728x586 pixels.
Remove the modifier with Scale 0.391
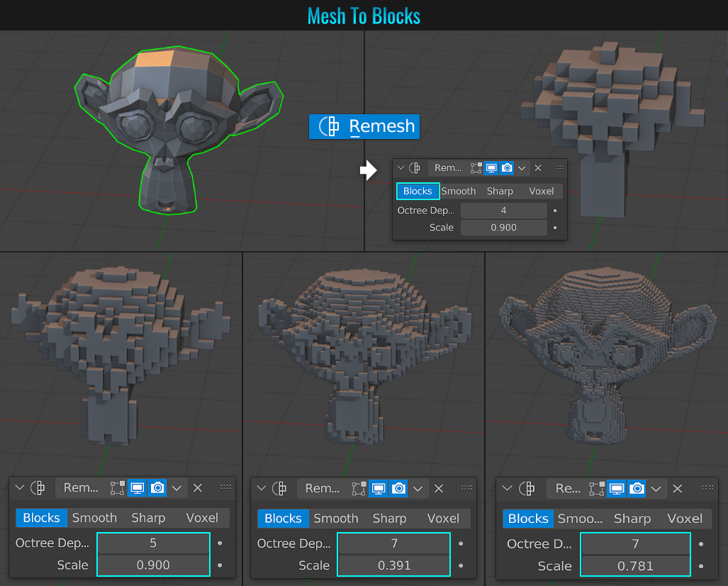click(x=439, y=488)
